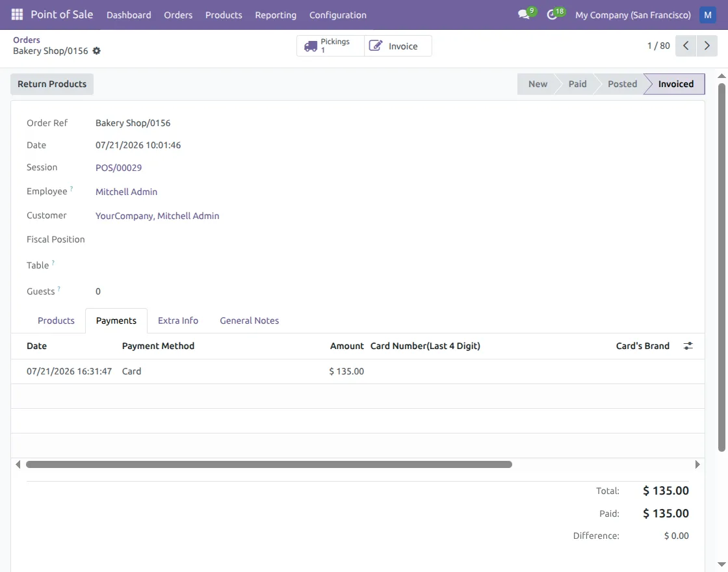The image size is (728, 572).
Task: Click the Invoiced status stage
Action: (x=676, y=84)
